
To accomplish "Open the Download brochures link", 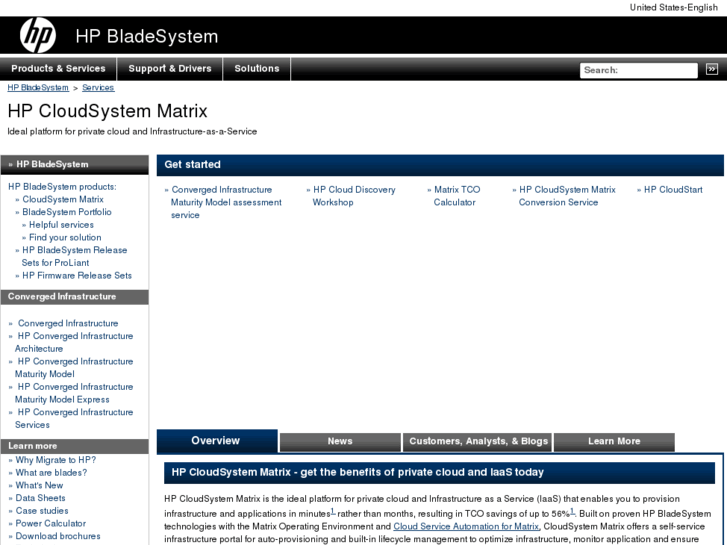I will click(57, 536).
